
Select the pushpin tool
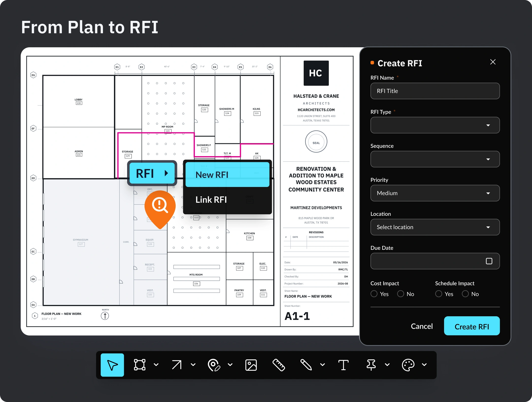pos(371,365)
